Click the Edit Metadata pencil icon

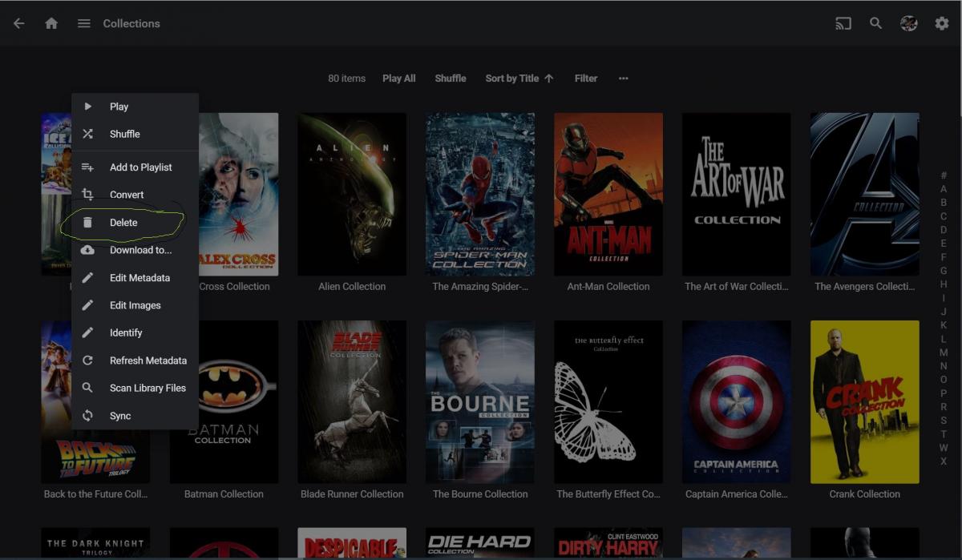[88, 278]
